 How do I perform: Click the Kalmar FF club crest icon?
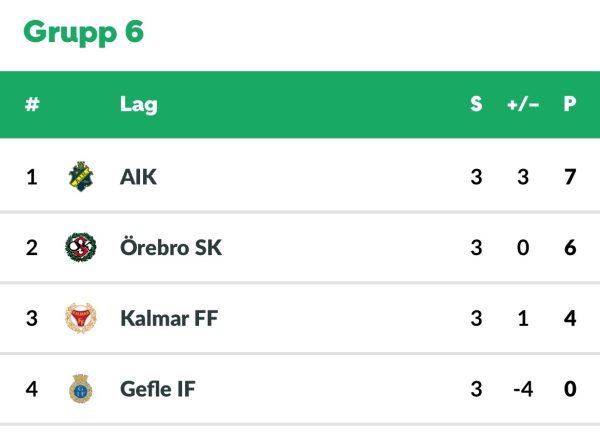[x=81, y=318]
